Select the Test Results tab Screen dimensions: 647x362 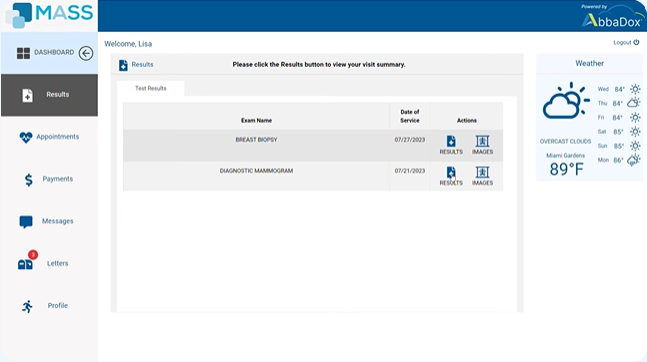[x=151, y=88]
